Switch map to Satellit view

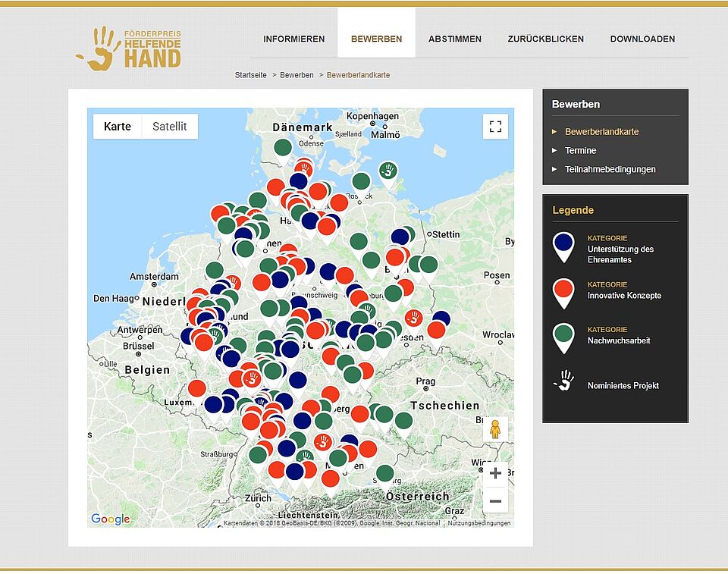coord(169,127)
